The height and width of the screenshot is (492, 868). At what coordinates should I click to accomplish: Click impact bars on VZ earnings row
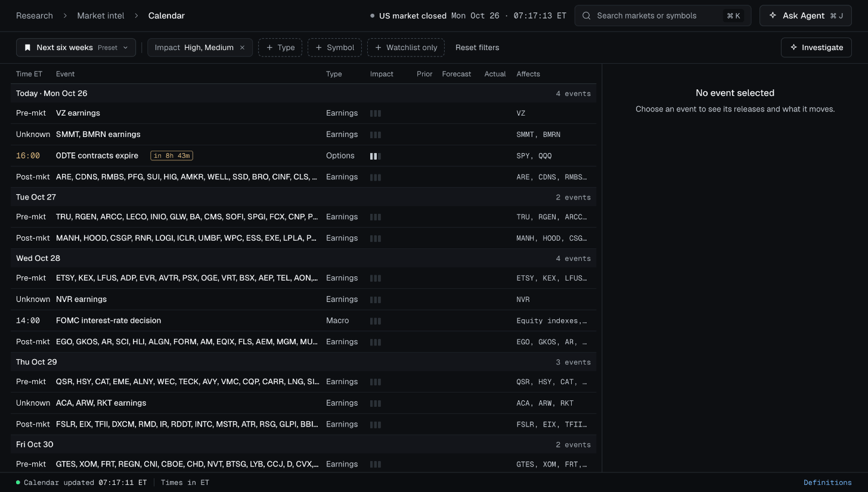pyautogui.click(x=376, y=113)
